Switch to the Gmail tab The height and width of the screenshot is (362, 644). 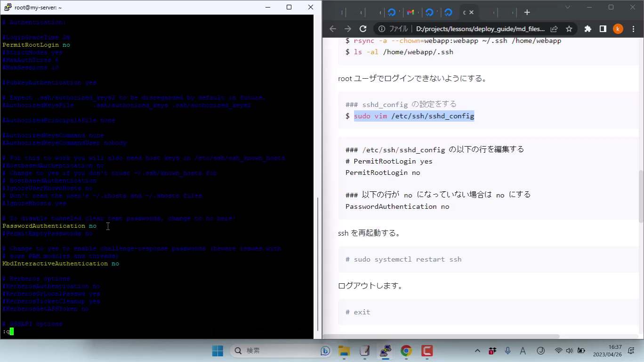(x=411, y=12)
